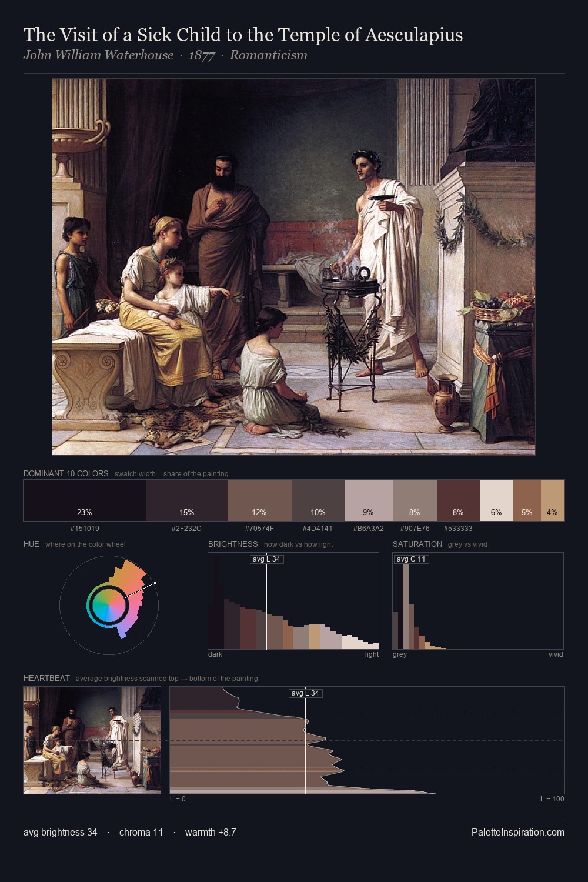Click hex code #B6A3A2 text
Screen dimensions: 588x882
[x=368, y=529]
